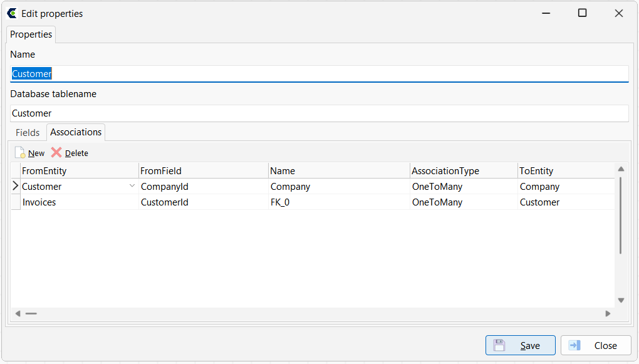Screen dimensions: 639x364
Task: Click the Close button
Action: pos(596,345)
